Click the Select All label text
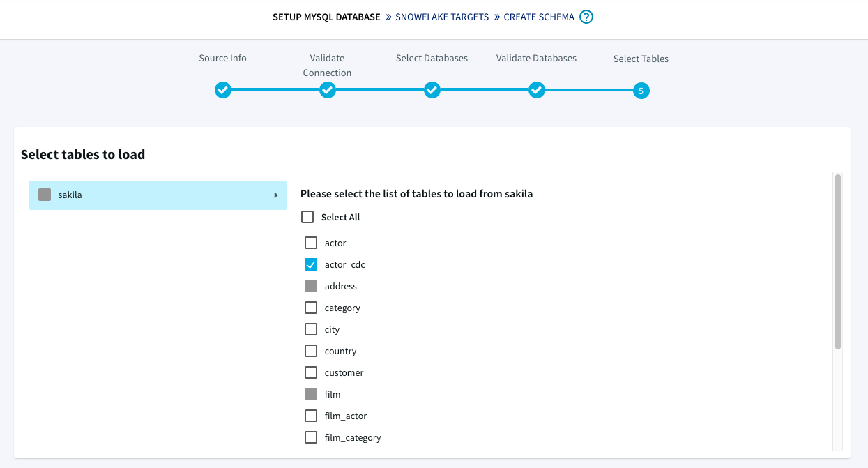 (x=340, y=217)
